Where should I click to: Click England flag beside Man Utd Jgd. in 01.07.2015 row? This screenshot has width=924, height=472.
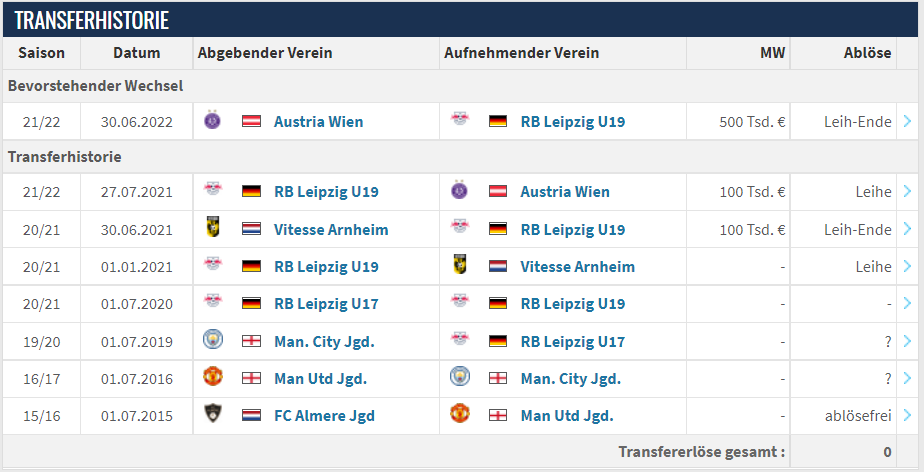tap(498, 415)
